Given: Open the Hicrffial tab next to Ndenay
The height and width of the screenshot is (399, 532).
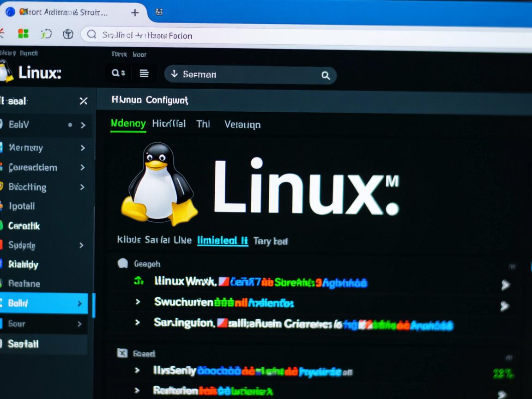Looking at the screenshot, I should tap(169, 124).
